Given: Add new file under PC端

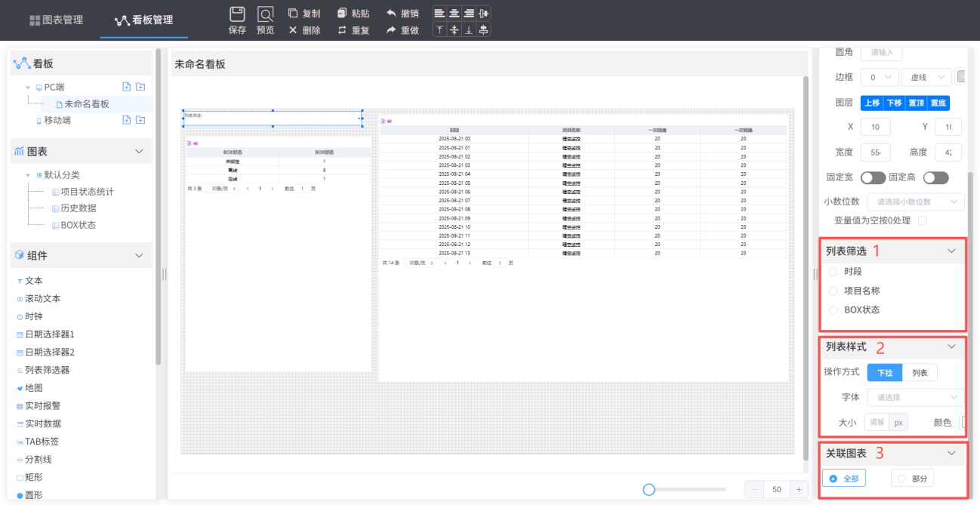Looking at the screenshot, I should tap(127, 87).
